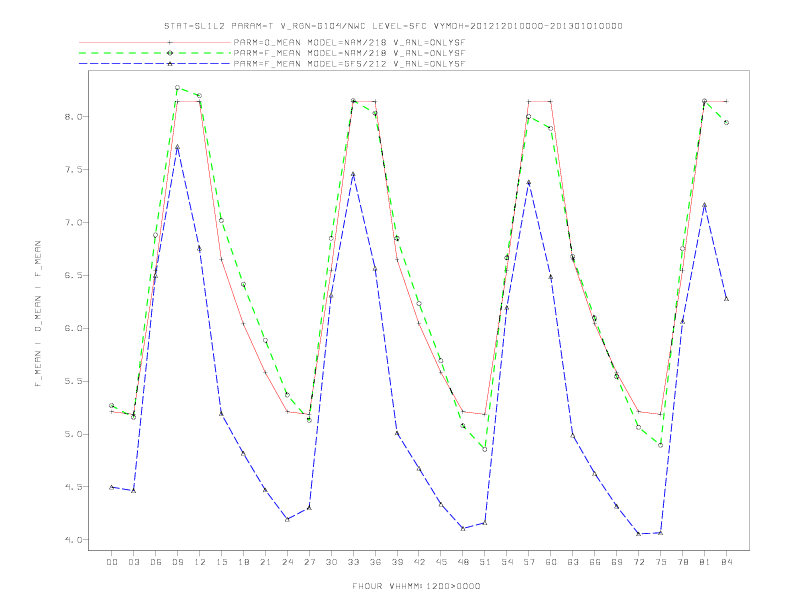Click blue GFS triangle endpoint at hour 84
Image resolution: width=792 pixels, height=612 pixels.
[727, 298]
